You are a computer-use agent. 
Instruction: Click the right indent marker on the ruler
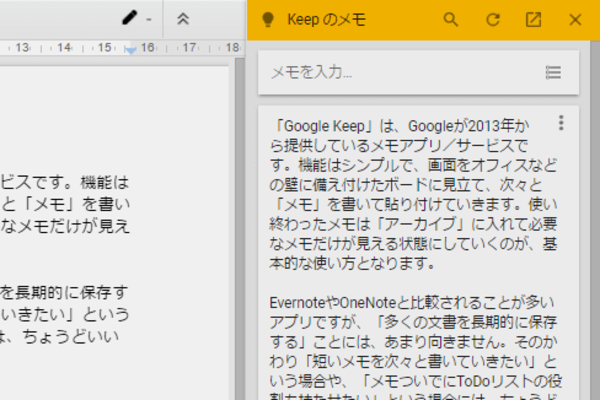(x=131, y=50)
